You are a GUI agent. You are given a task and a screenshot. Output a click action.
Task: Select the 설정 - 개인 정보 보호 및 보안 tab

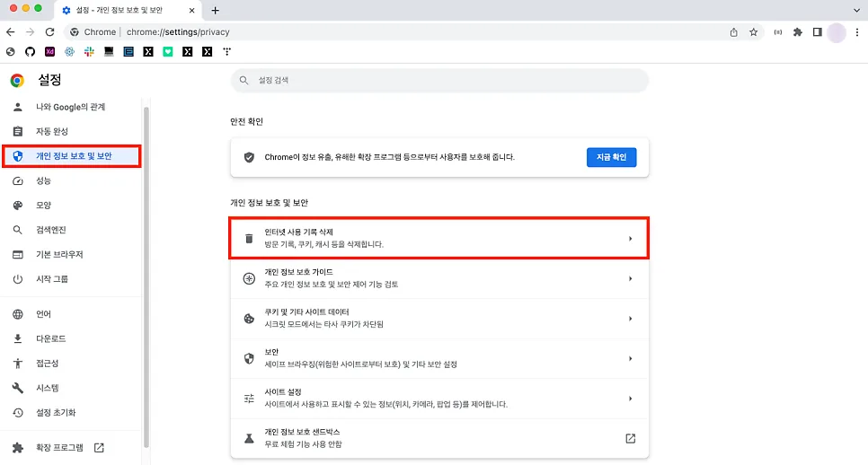128,10
